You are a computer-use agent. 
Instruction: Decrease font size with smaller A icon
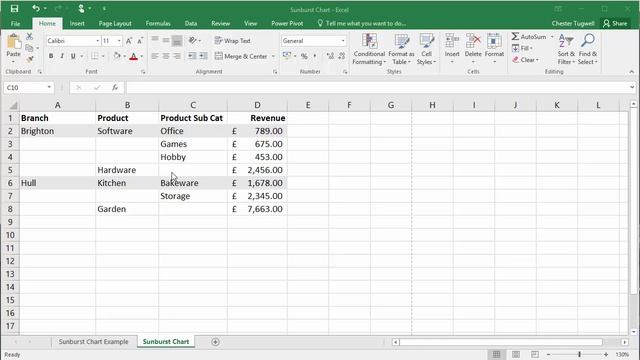coord(140,41)
